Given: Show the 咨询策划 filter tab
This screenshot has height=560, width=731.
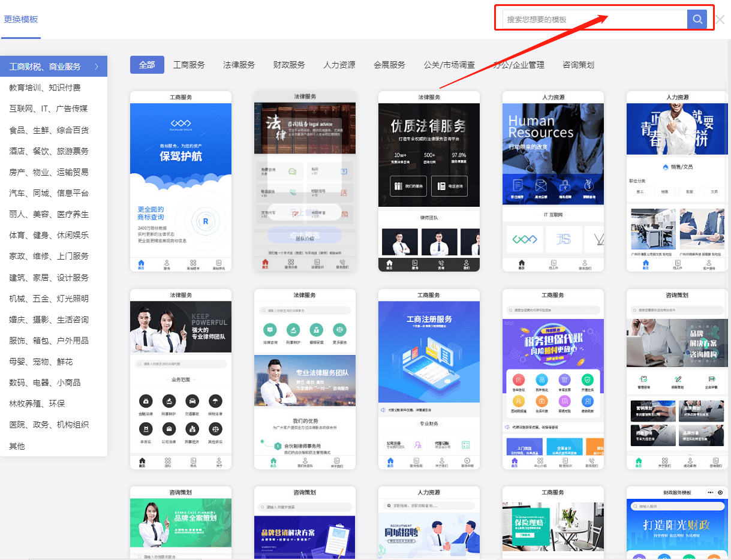Looking at the screenshot, I should coord(578,65).
